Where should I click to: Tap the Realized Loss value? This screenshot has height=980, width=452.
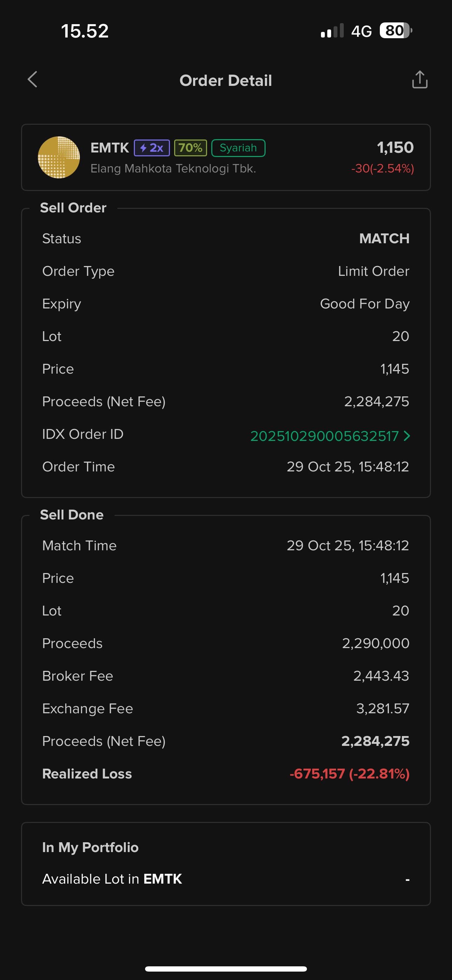349,774
